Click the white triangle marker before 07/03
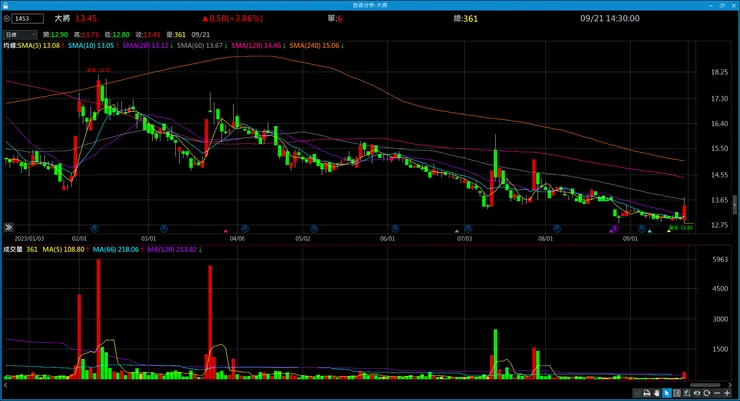This screenshot has height=401, width=740. tap(456, 231)
